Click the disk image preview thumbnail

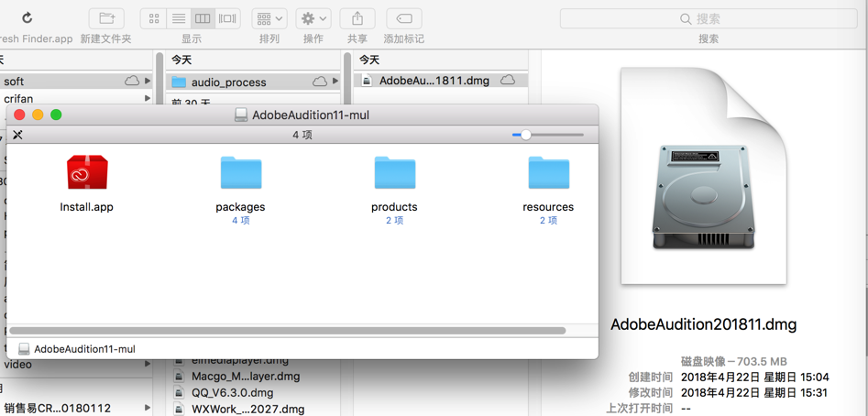pos(704,176)
